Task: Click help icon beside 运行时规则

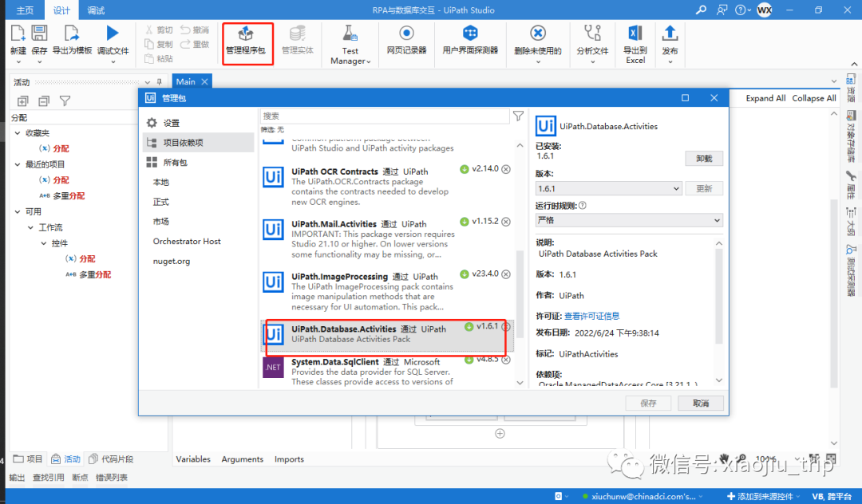Action: point(582,205)
